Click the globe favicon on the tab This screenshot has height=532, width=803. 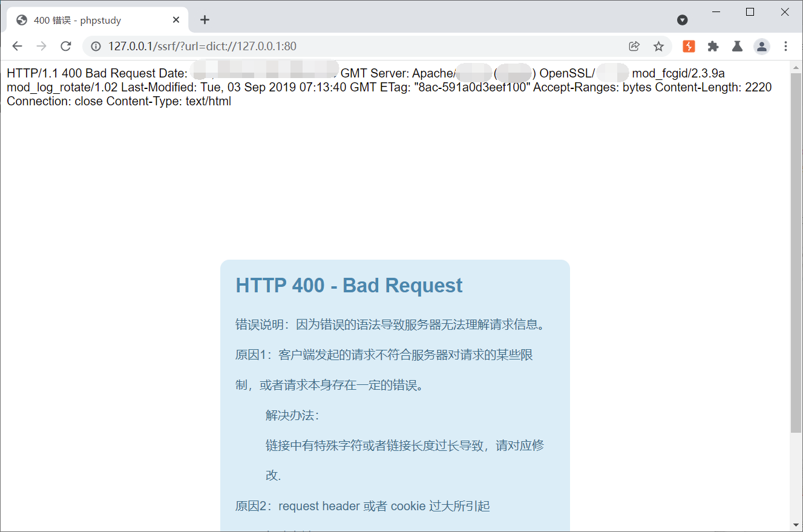pos(22,20)
